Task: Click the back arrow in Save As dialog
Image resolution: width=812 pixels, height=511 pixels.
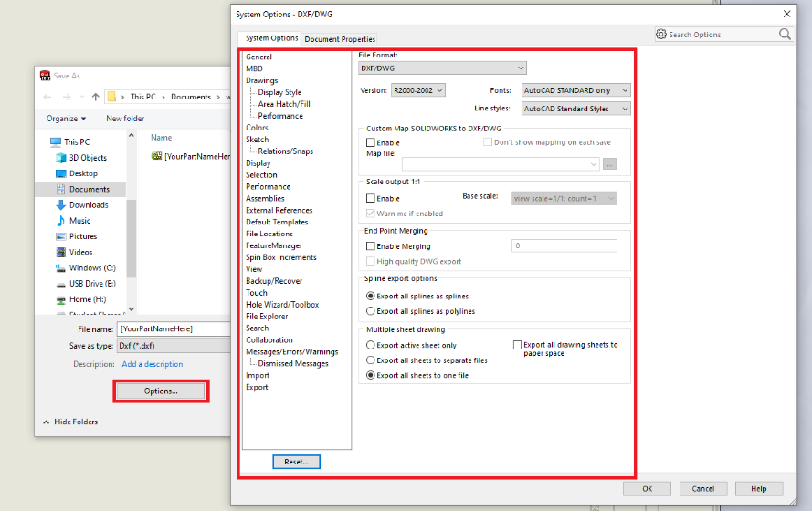Action: pos(47,97)
